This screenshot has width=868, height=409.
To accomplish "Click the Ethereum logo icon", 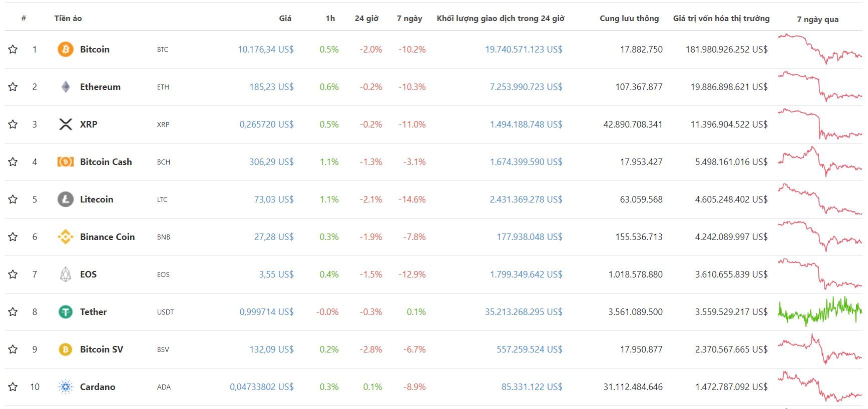I will pos(66,86).
